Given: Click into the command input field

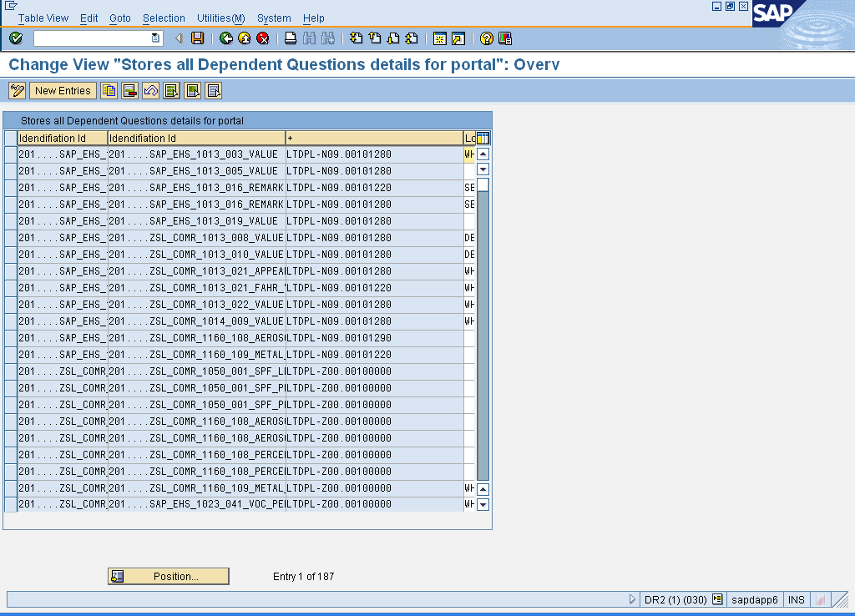Looking at the screenshot, I should pos(92,38).
